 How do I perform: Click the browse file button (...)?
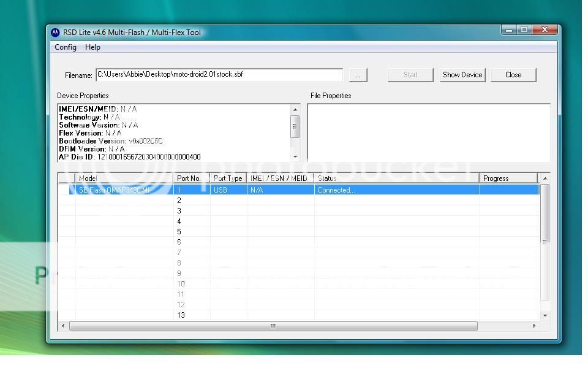358,75
